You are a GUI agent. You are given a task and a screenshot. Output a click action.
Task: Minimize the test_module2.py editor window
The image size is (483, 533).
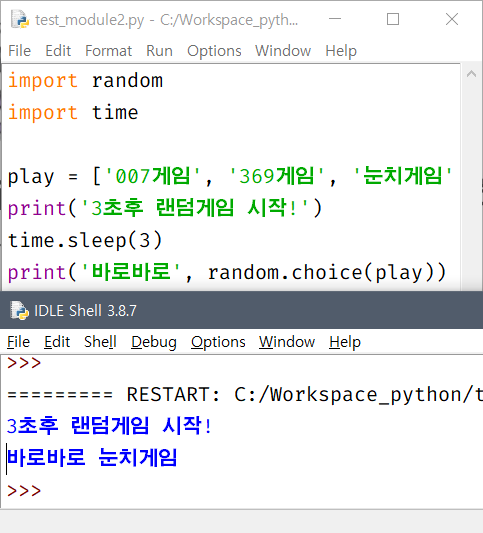tap(335, 19)
